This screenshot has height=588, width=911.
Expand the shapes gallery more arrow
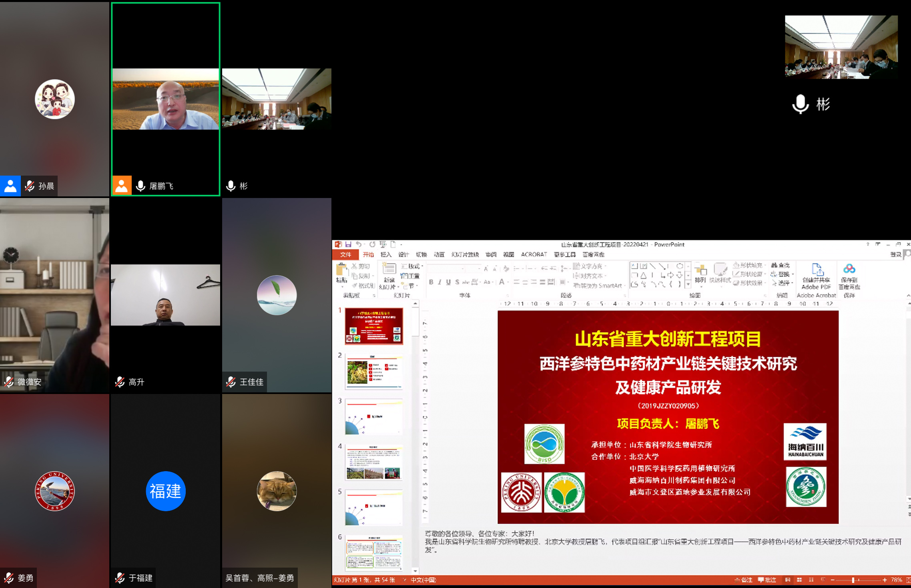tap(688, 284)
